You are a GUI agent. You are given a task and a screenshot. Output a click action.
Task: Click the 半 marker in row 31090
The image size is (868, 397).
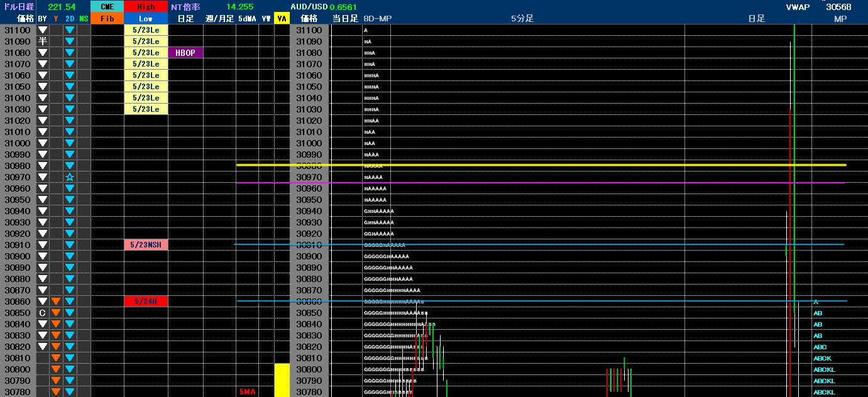[43, 41]
